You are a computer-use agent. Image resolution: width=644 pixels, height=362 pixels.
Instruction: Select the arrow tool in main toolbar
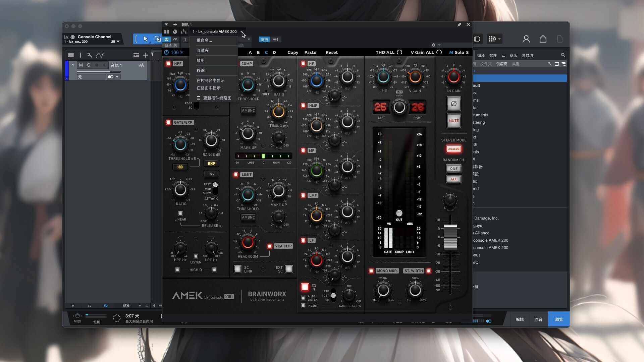[146, 39]
